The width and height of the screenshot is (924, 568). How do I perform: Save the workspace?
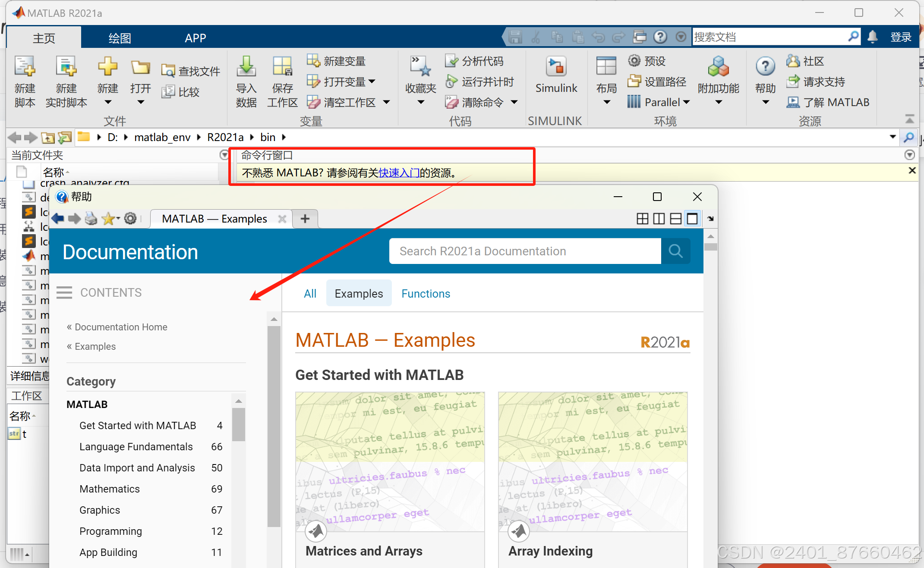coord(282,81)
